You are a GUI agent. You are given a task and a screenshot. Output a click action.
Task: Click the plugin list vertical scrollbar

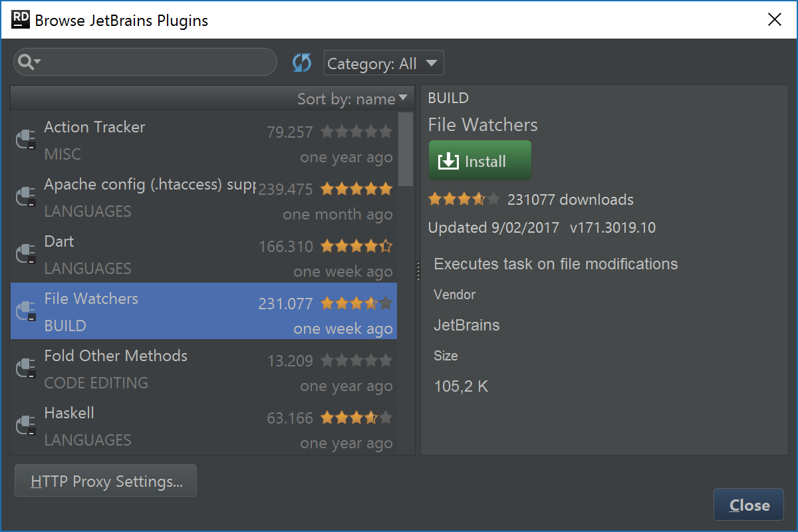point(406,150)
